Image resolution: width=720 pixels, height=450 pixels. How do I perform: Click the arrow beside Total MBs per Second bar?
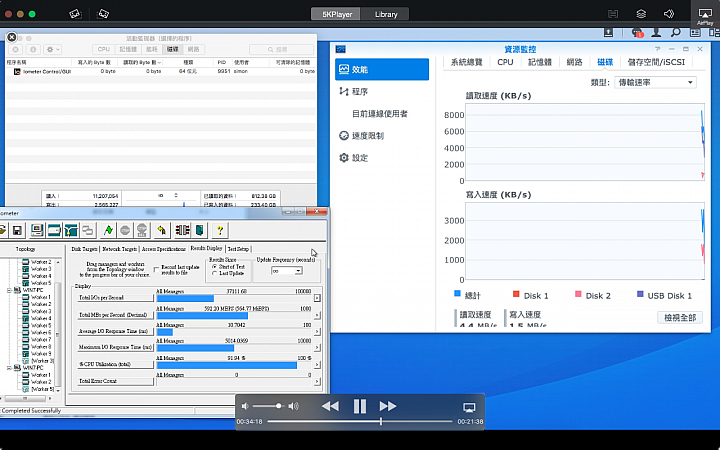pos(317,315)
